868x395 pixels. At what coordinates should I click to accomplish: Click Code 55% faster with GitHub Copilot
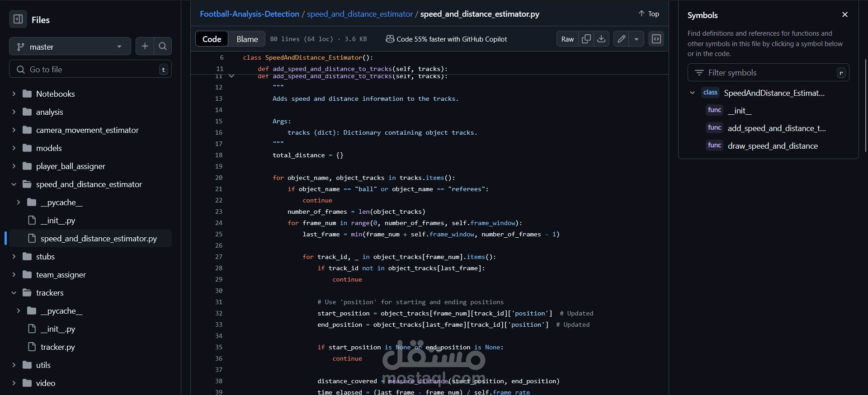coord(452,39)
